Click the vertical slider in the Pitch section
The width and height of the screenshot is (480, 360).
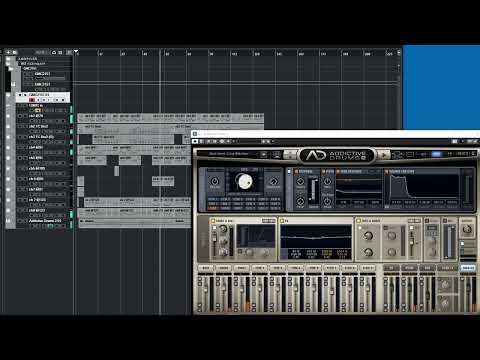313,190
